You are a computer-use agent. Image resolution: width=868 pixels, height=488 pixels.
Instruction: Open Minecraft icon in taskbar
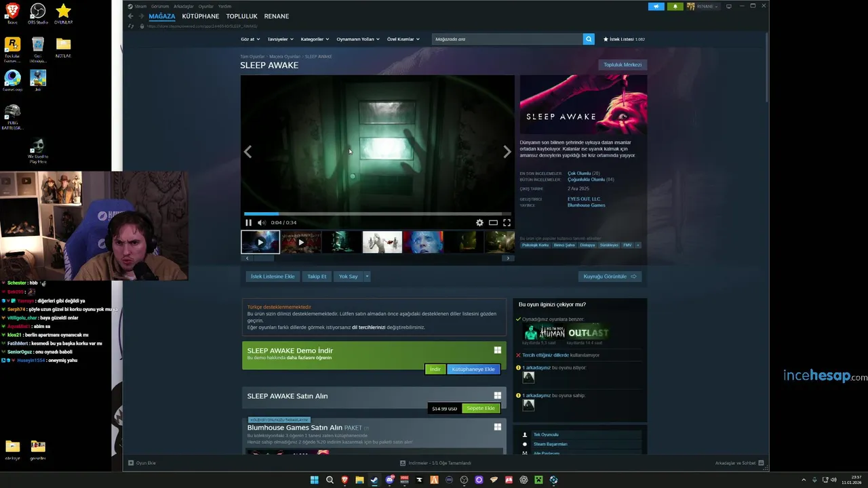coord(538,480)
